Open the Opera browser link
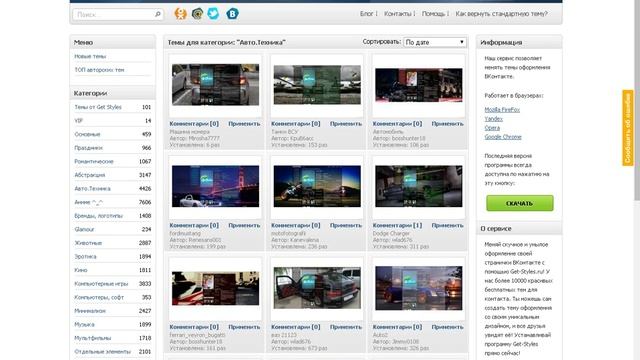 (x=492, y=128)
